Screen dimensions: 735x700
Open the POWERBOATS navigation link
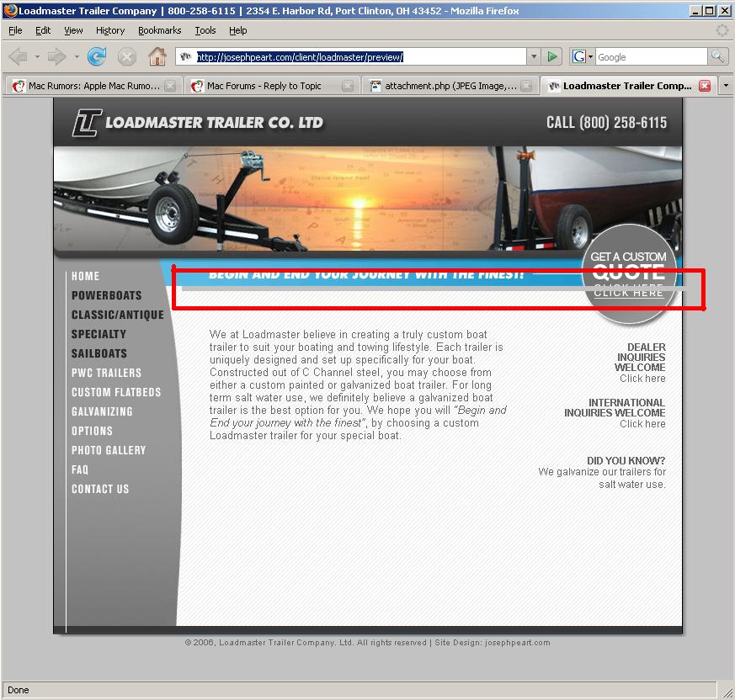[x=106, y=295]
